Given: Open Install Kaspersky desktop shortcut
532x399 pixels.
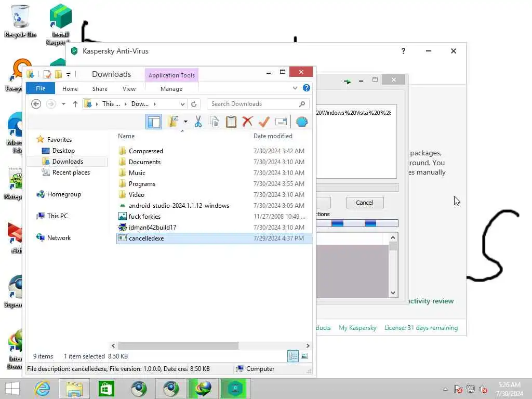Looking at the screenshot, I should 60,24.
